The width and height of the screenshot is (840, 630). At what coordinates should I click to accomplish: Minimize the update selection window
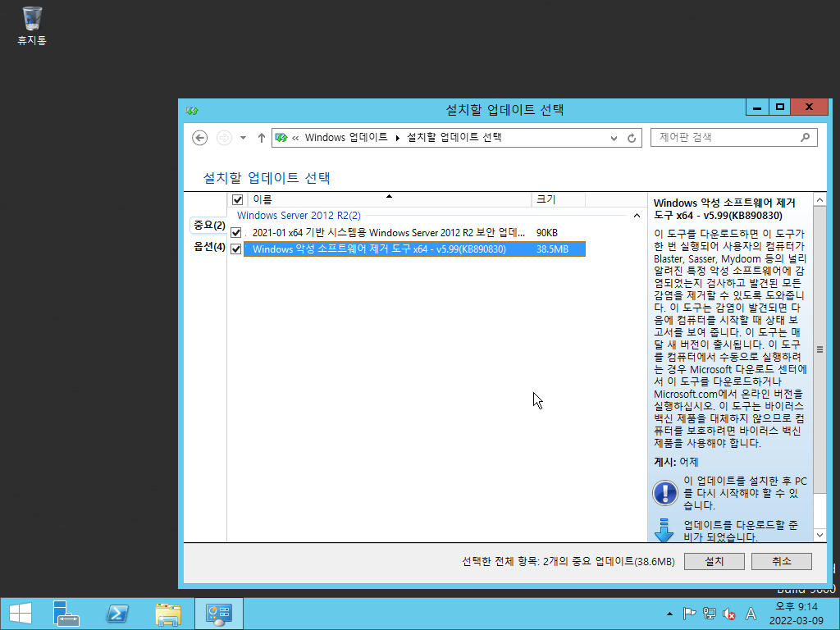pyautogui.click(x=757, y=107)
